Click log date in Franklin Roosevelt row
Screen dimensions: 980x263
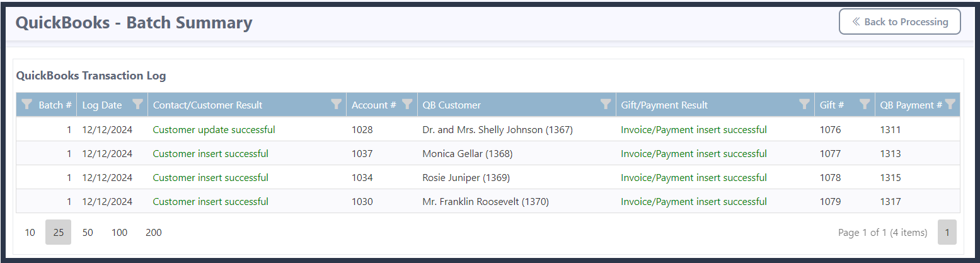[107, 202]
